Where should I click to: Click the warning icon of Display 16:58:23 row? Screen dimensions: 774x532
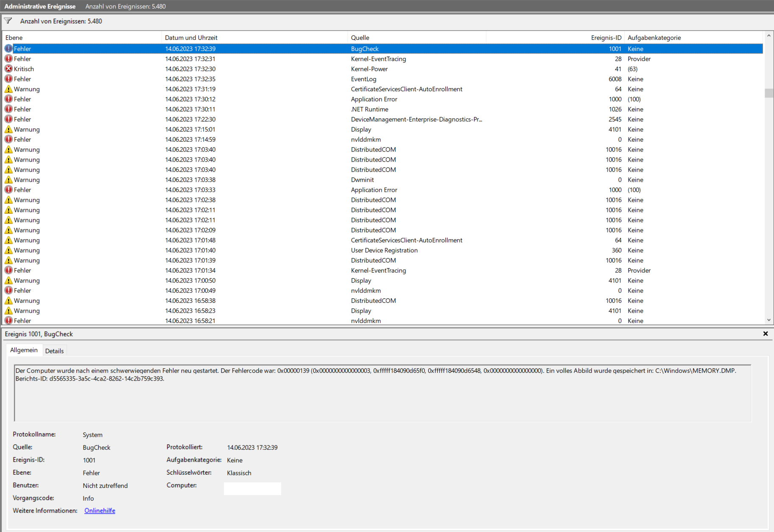pyautogui.click(x=8, y=311)
